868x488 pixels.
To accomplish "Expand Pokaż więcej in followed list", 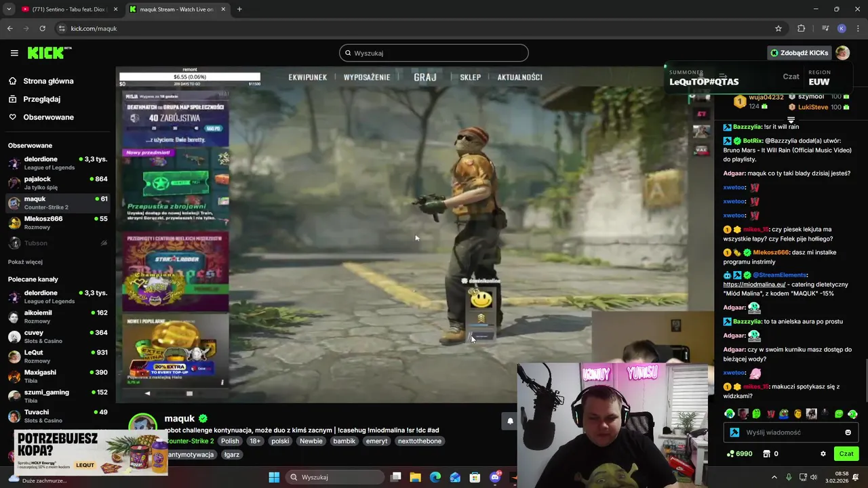I will [25, 262].
